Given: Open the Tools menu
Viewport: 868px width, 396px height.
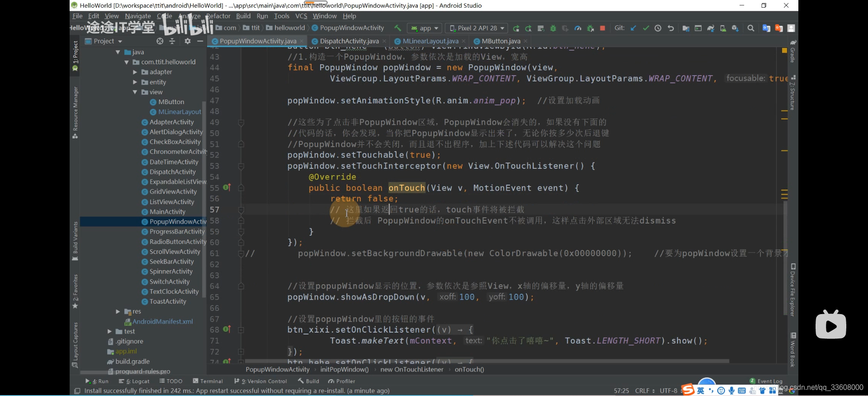Looking at the screenshot, I should point(282,16).
